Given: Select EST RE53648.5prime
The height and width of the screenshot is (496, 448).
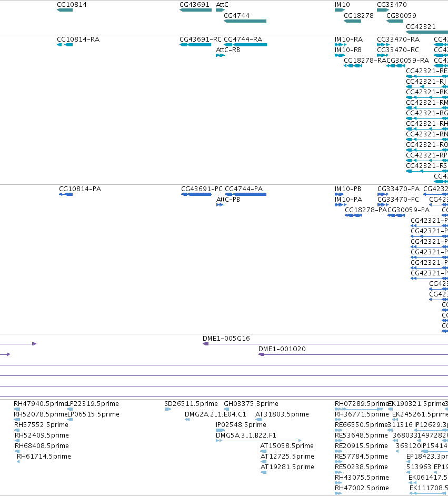Looking at the screenshot, I should (361, 435).
